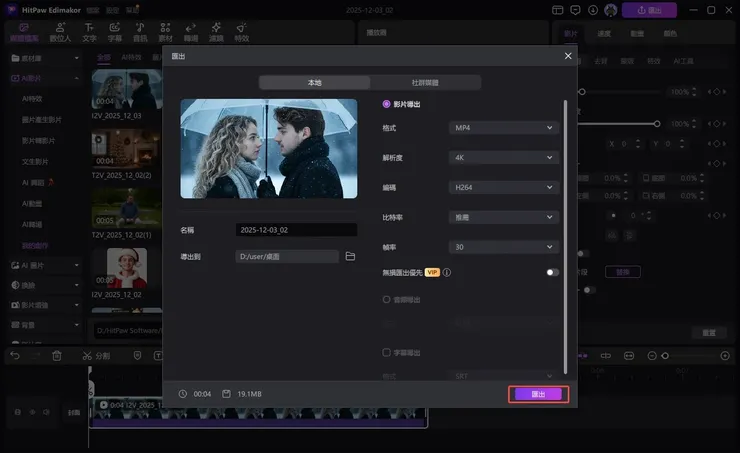
Task: Click the AI工具 sub-tab in properties panel
Action: [683, 61]
